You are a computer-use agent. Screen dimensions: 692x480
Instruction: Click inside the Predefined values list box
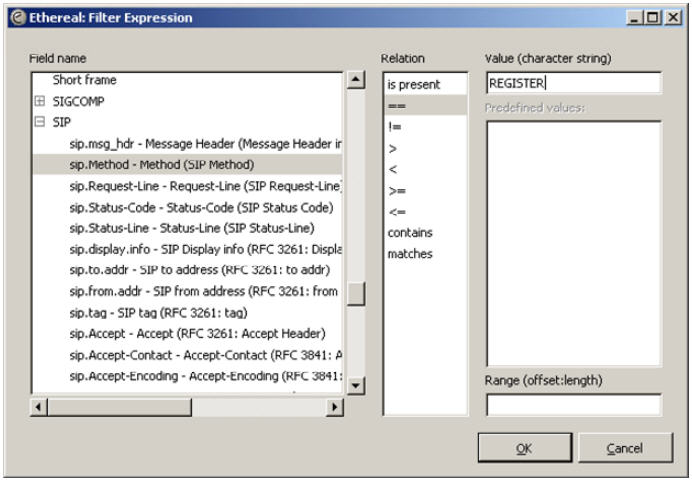(574, 243)
